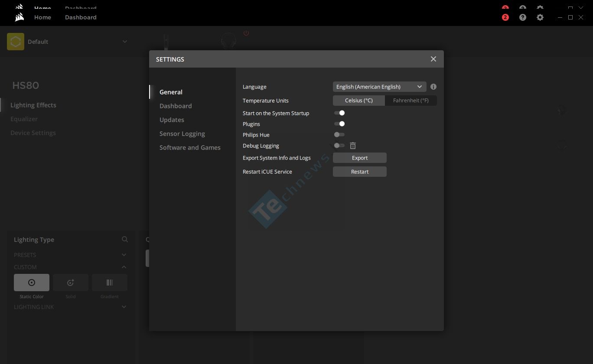Go to Home in top navigation
Image resolution: width=593 pixels, height=364 pixels.
(42, 17)
